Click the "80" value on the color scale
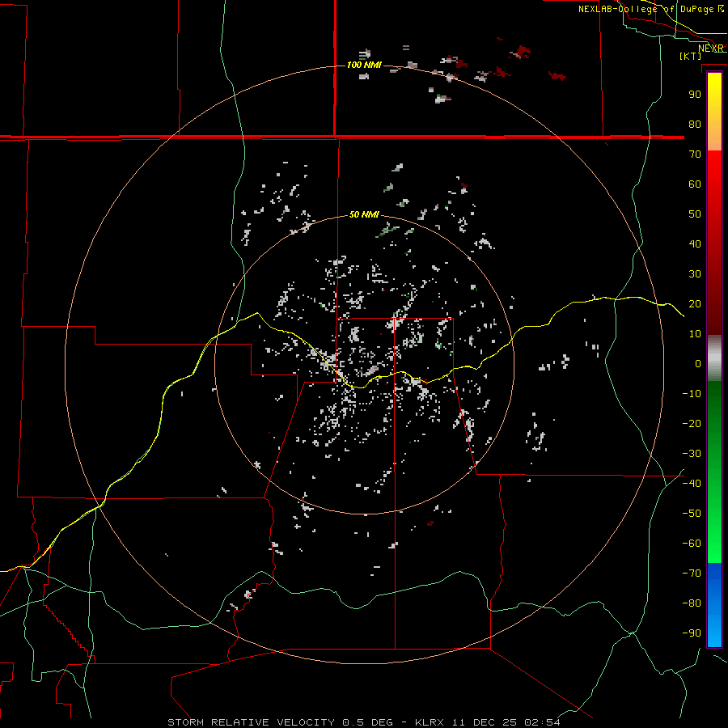 (695, 124)
